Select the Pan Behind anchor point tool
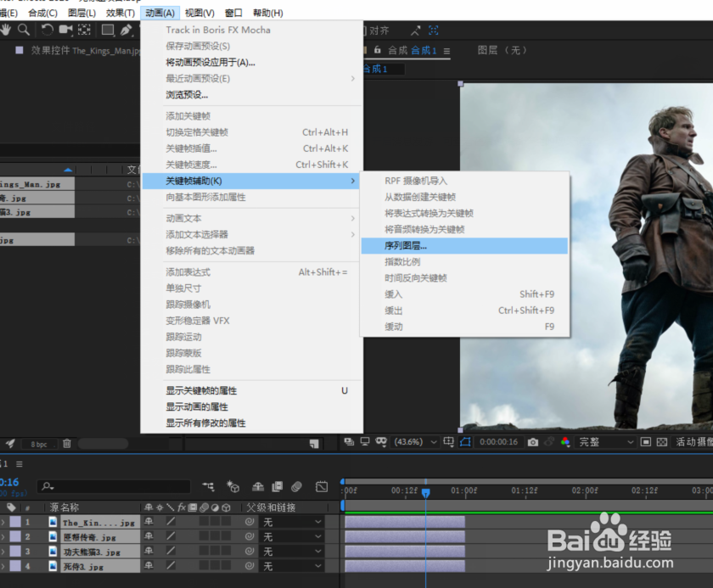 84,31
